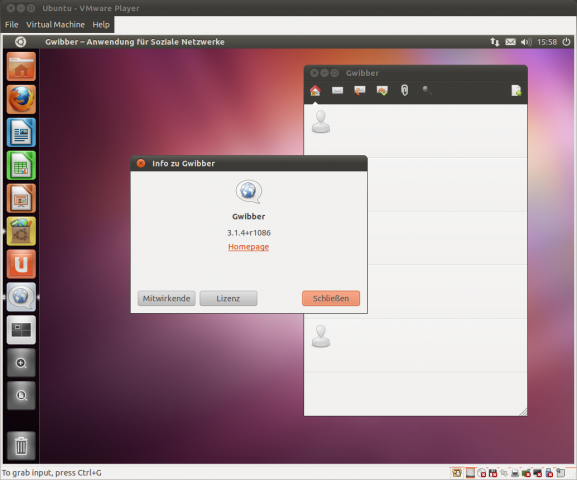
Task: Open the messaging envelope indicator
Action: point(510,42)
